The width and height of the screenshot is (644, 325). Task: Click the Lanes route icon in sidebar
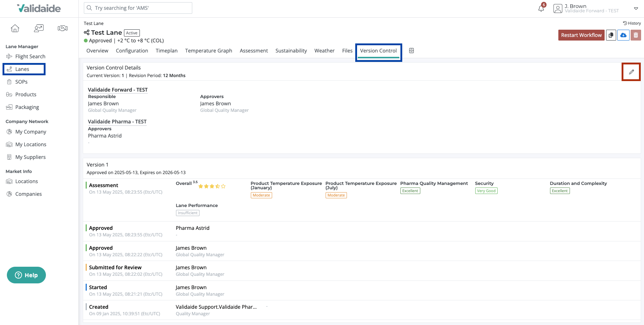[9, 69]
